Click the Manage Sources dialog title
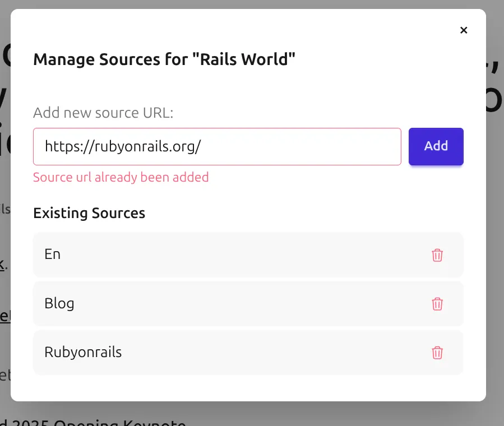Image resolution: width=504 pixels, height=426 pixels. tap(165, 59)
